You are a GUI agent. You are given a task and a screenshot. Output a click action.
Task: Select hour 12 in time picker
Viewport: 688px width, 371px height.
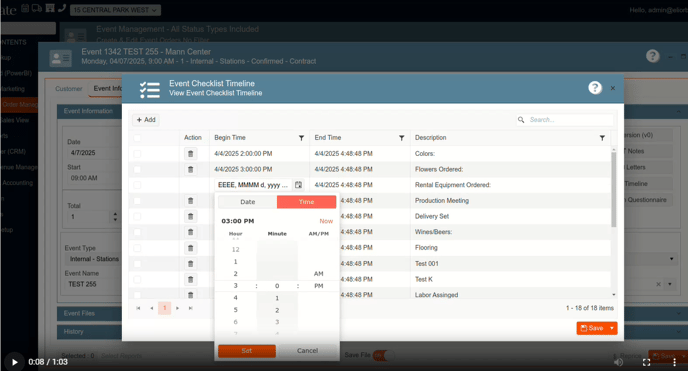coord(236,250)
